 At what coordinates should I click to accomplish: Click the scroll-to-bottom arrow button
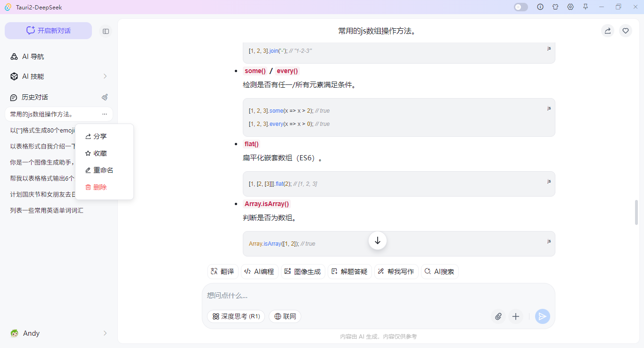pyautogui.click(x=377, y=240)
